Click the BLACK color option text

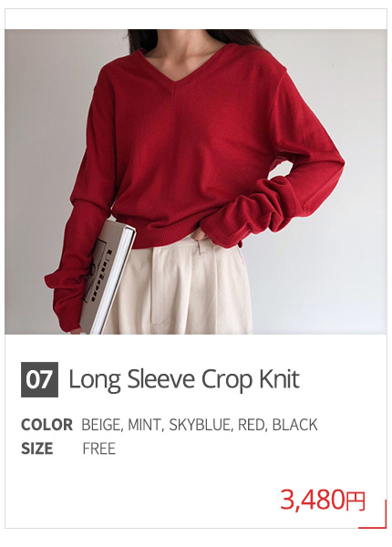pyautogui.click(x=294, y=425)
